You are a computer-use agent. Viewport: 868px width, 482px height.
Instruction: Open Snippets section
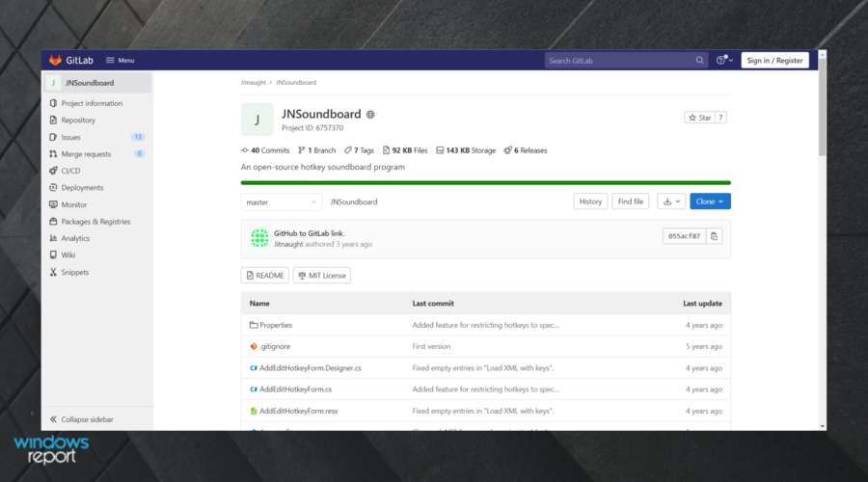[x=74, y=272]
